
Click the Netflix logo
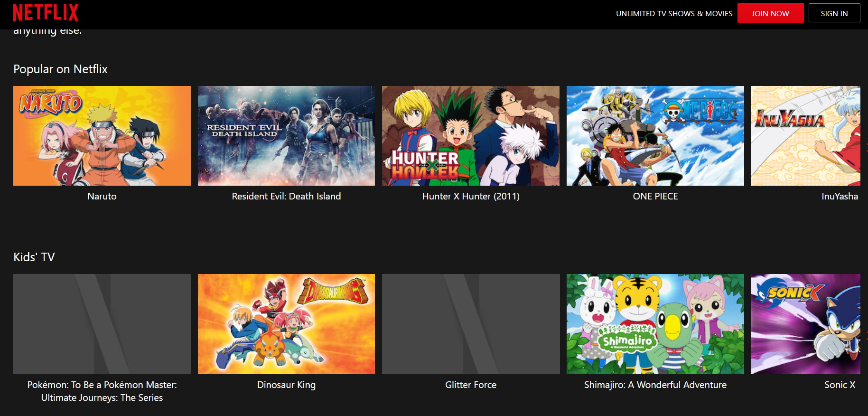[x=46, y=13]
